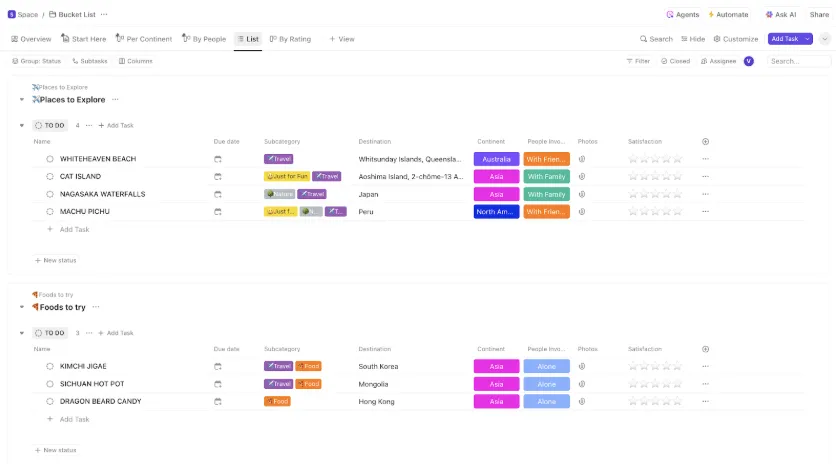This screenshot has height=464, width=836.
Task: Add photo attachment for NAGASAKA WATERFALLS
Action: [582, 194]
